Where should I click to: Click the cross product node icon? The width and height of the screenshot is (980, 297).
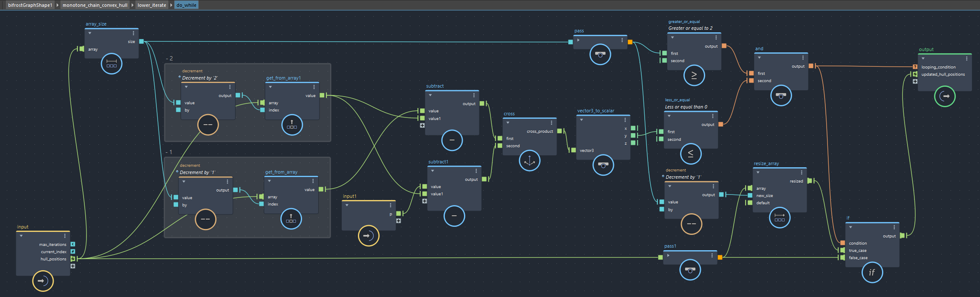click(x=530, y=161)
